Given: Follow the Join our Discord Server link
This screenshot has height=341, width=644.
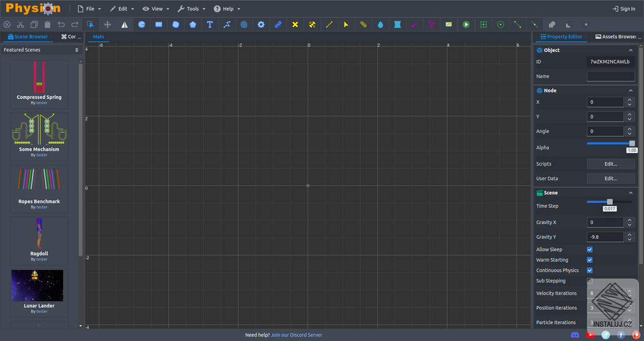Looking at the screenshot, I should pos(296,335).
